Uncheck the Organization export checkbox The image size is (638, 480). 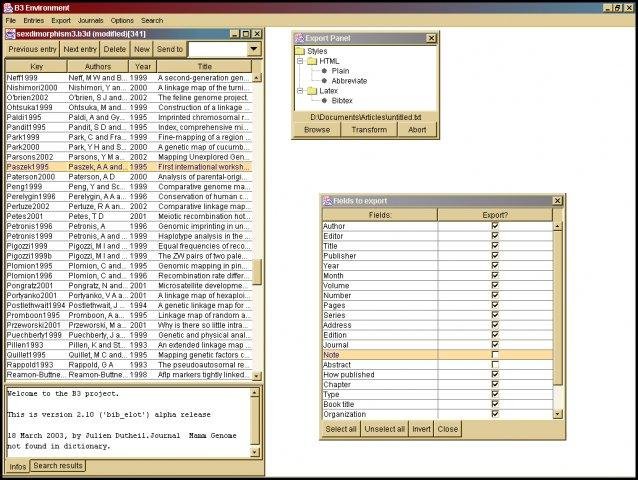pos(495,414)
